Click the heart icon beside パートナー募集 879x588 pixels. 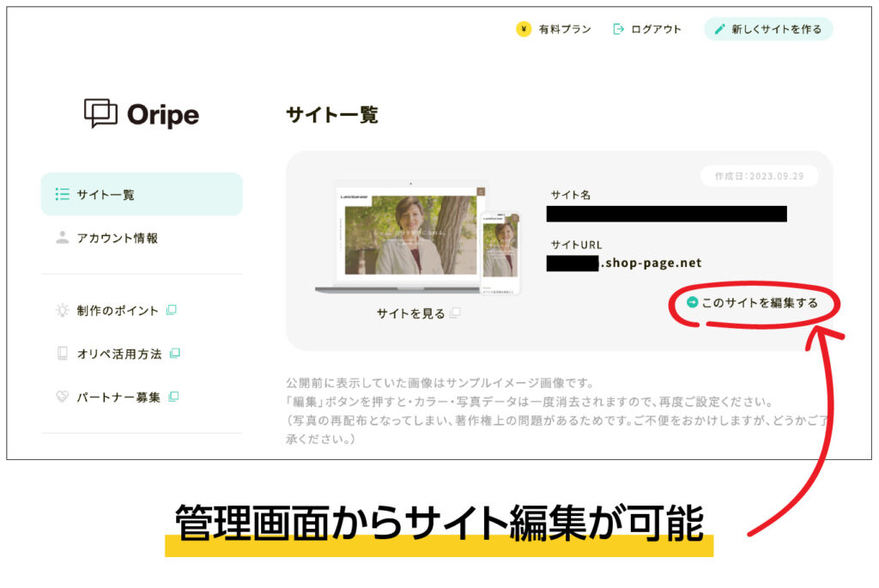tap(62, 397)
